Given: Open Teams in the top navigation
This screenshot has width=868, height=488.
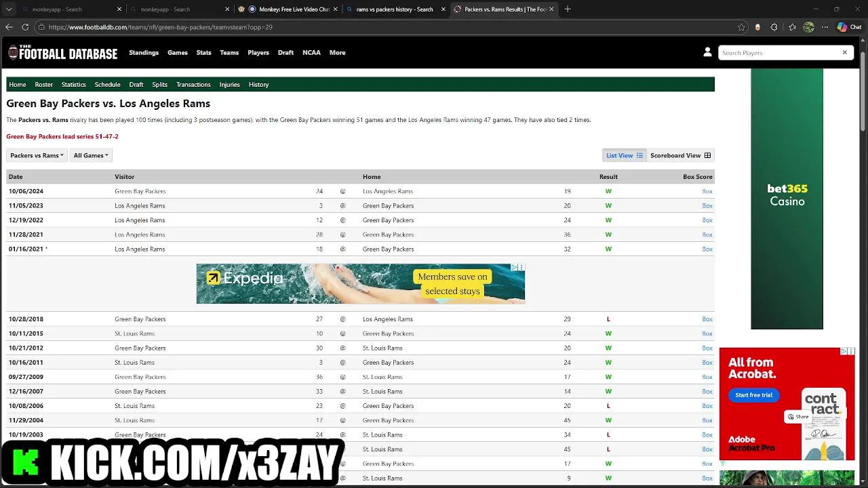Looking at the screenshot, I should click(229, 52).
